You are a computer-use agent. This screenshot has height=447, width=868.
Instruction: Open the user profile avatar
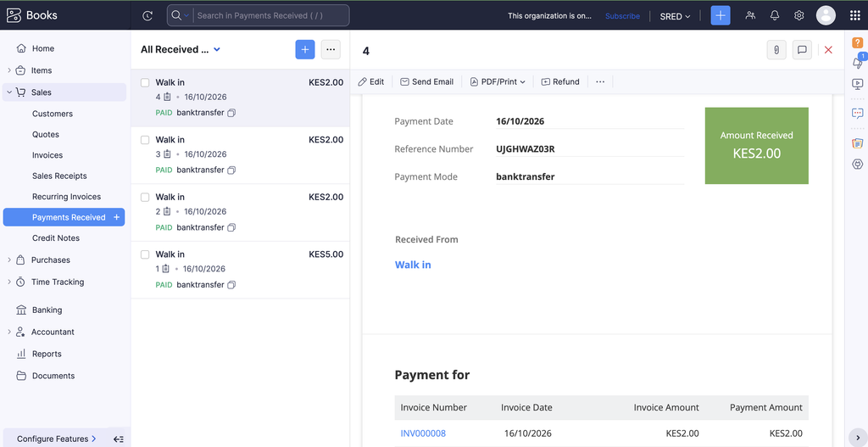click(x=826, y=15)
